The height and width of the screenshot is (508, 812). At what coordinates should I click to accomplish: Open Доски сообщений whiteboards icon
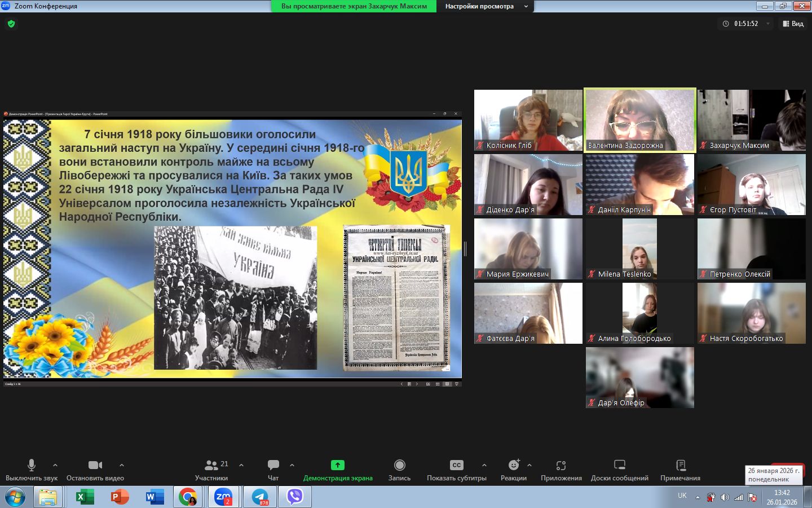point(619,466)
